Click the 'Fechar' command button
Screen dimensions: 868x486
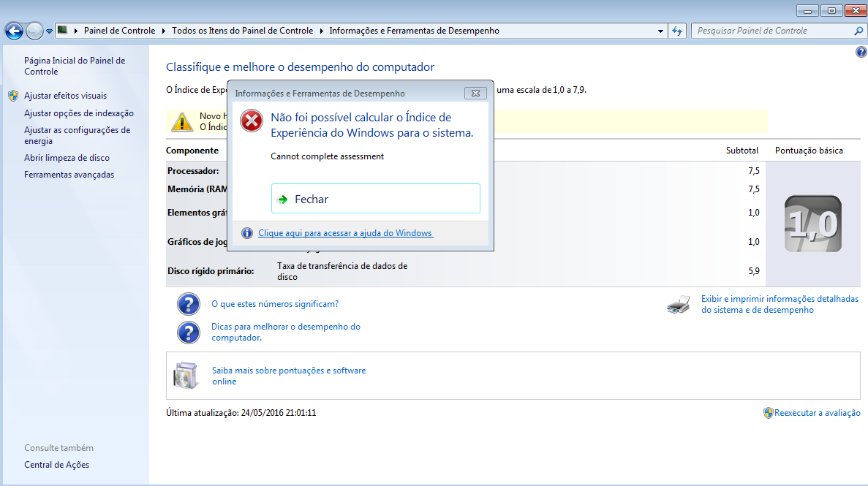click(x=375, y=199)
